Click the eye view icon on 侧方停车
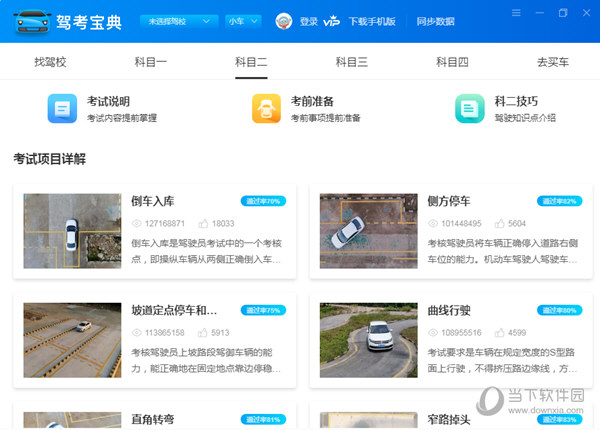This screenshot has width=600, height=430. coord(433,223)
